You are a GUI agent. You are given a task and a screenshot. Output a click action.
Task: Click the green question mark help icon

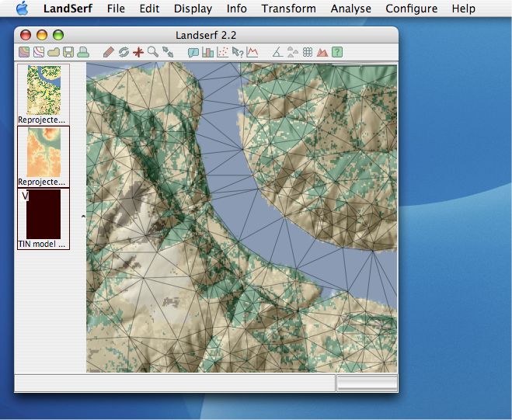click(x=337, y=52)
